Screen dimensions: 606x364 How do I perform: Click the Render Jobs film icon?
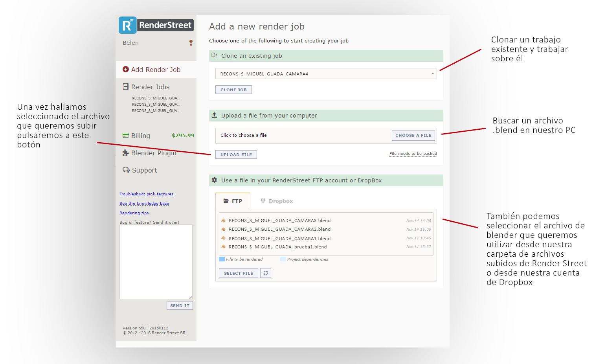pyautogui.click(x=126, y=87)
